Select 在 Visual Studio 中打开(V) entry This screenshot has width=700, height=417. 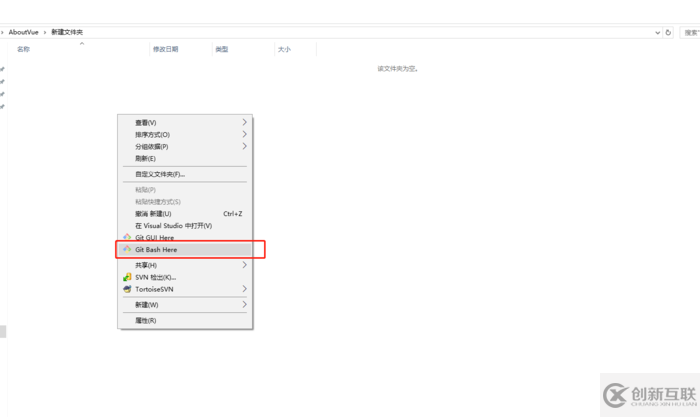pos(185,226)
